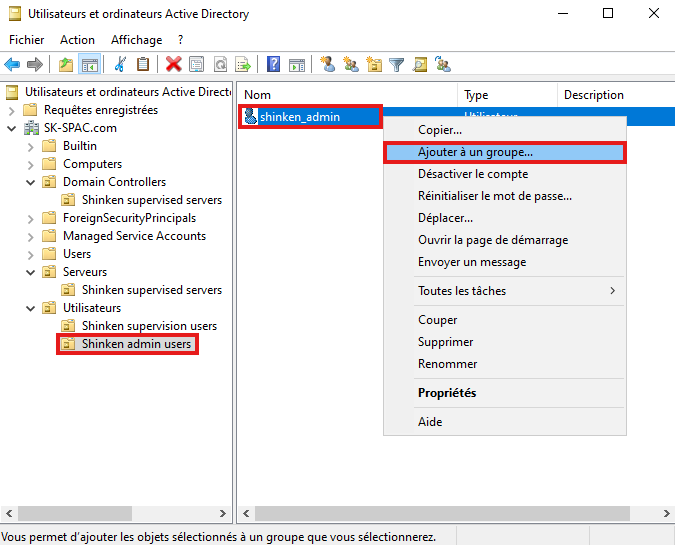
Task: Click Propriétés in the context menu
Action: tap(447, 393)
